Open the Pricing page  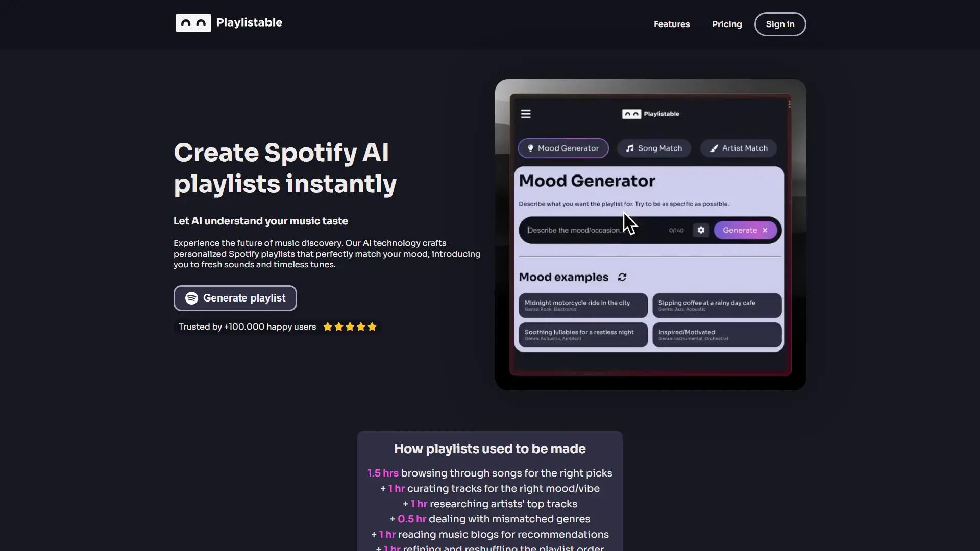[727, 24]
